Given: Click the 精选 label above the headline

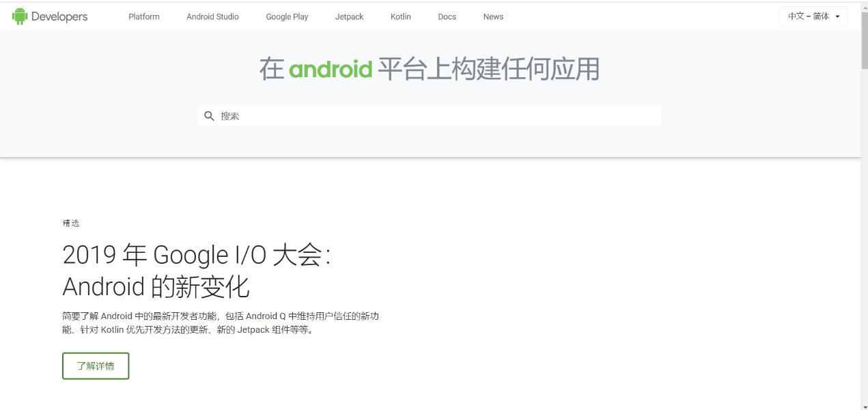Looking at the screenshot, I should (72, 223).
